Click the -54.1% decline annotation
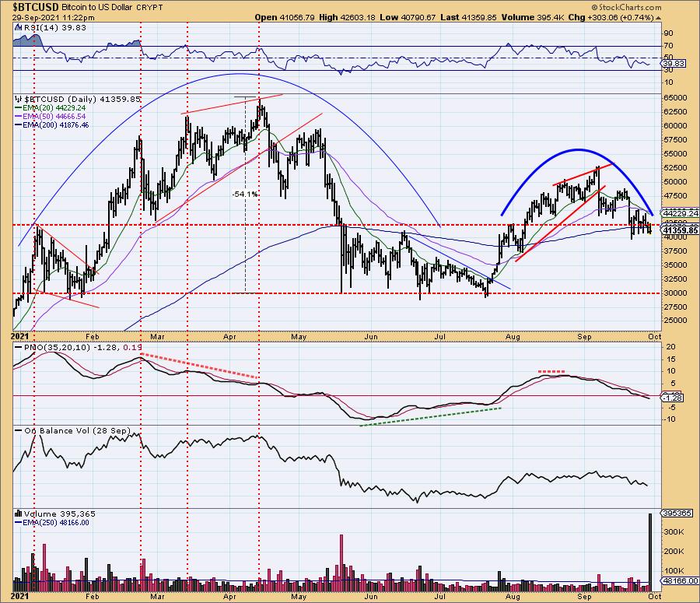 coord(245,195)
